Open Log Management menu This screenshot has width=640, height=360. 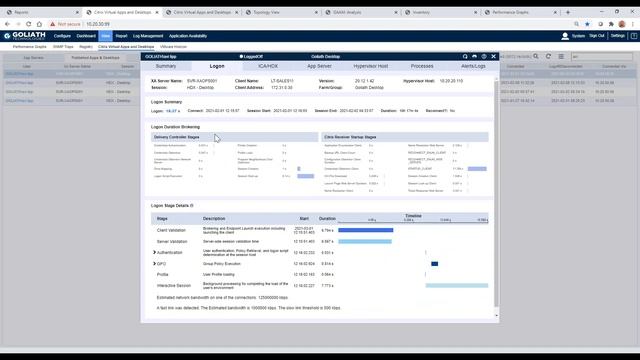click(148, 36)
